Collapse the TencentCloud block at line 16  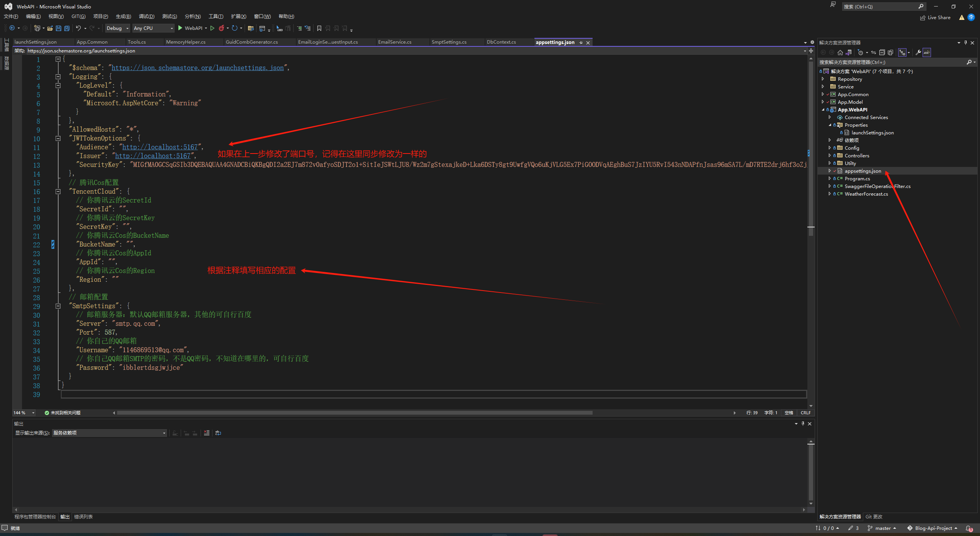point(58,191)
